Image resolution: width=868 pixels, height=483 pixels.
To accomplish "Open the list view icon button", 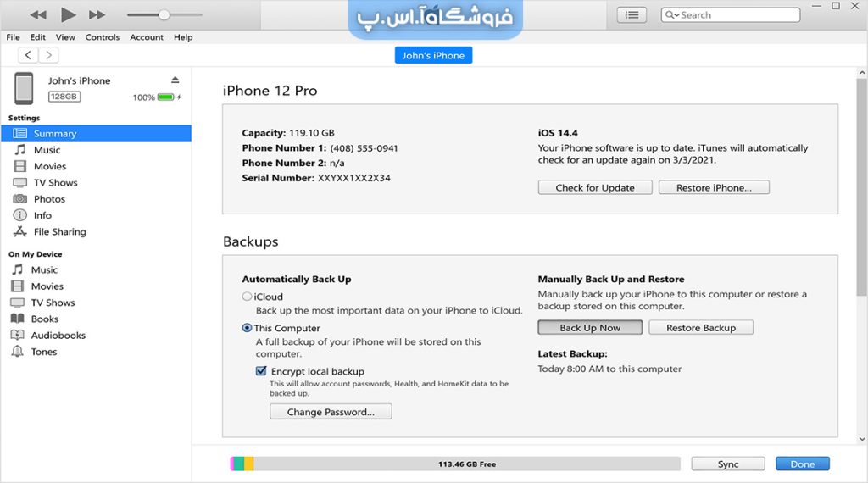I will coord(632,15).
